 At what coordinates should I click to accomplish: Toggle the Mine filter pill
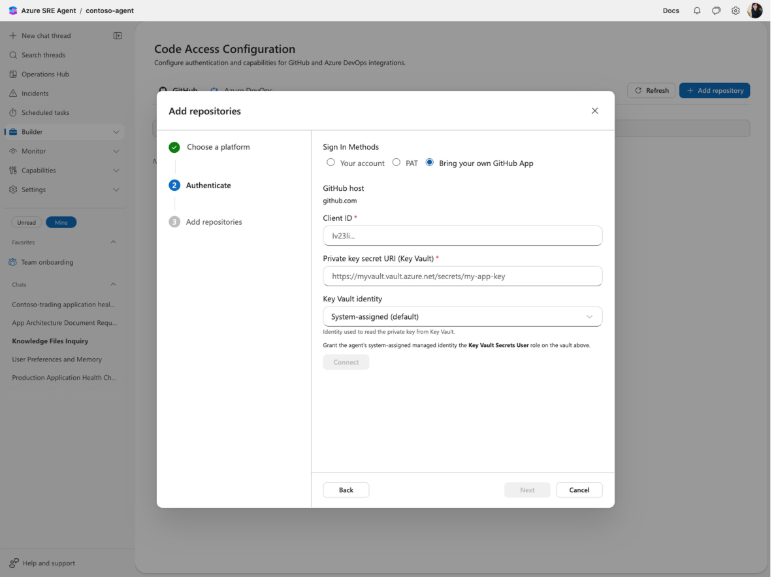point(61,222)
